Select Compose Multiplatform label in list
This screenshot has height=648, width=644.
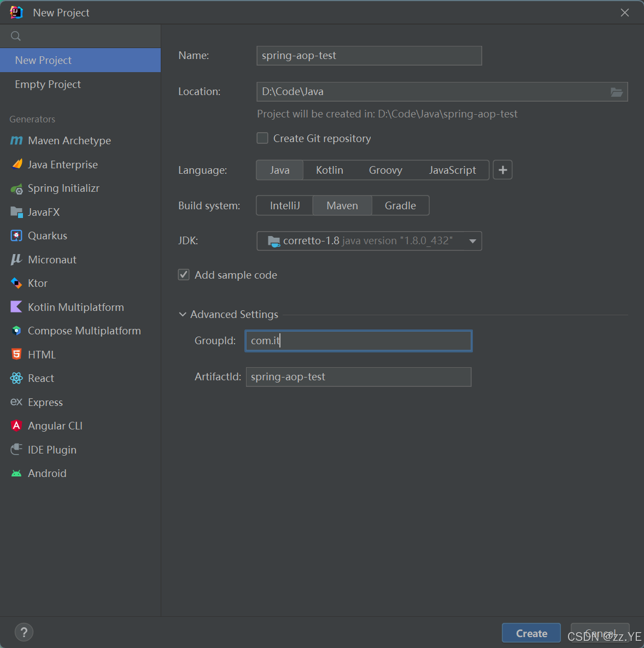point(84,331)
